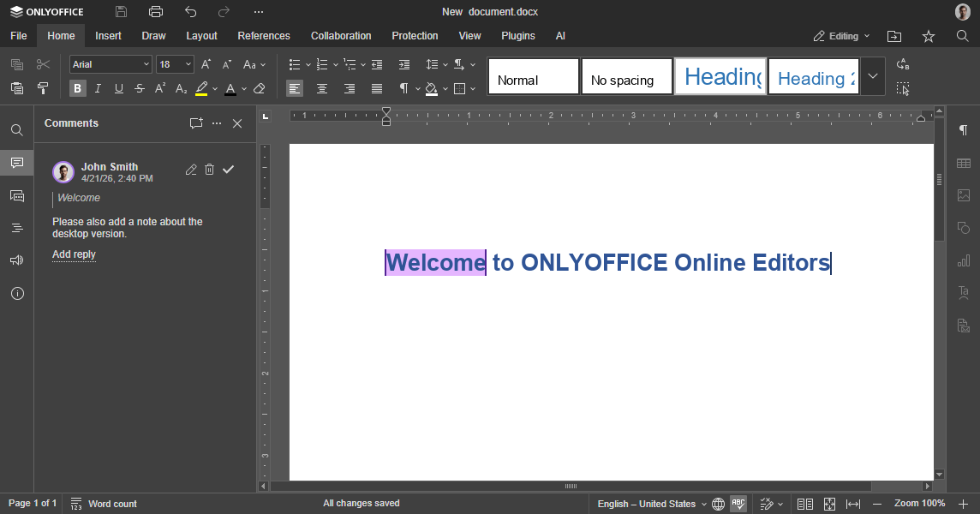Image resolution: width=980 pixels, height=514 pixels.
Task: Click the Print icon in title bar
Action: coord(155,12)
